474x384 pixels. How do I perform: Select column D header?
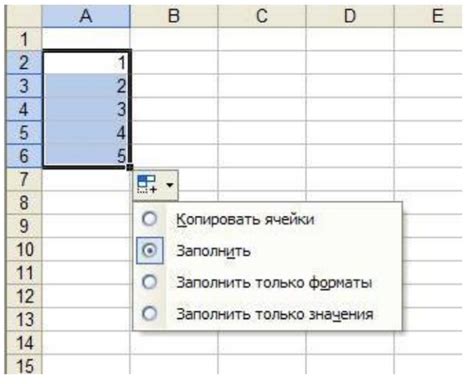tap(350, 16)
